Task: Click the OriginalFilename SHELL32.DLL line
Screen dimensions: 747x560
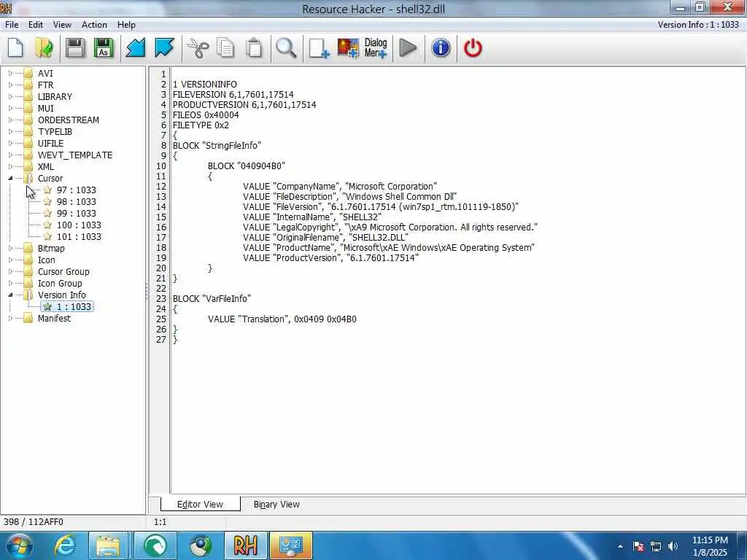Action: point(325,237)
